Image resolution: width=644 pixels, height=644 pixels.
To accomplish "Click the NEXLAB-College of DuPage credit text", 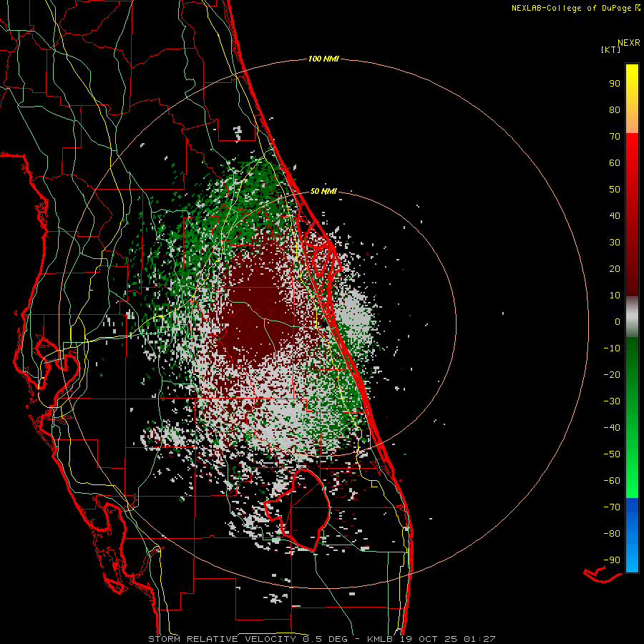I will point(575,8).
